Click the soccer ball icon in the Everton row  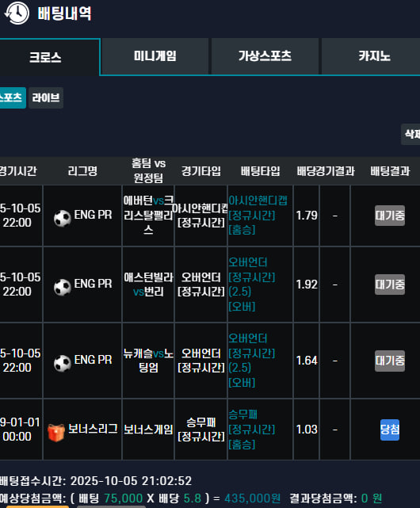(63, 218)
